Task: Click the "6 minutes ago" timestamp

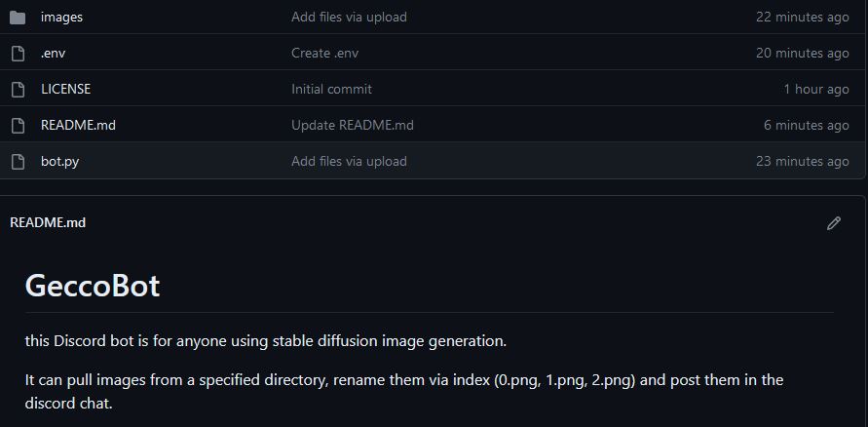Action: pyautogui.click(x=806, y=125)
